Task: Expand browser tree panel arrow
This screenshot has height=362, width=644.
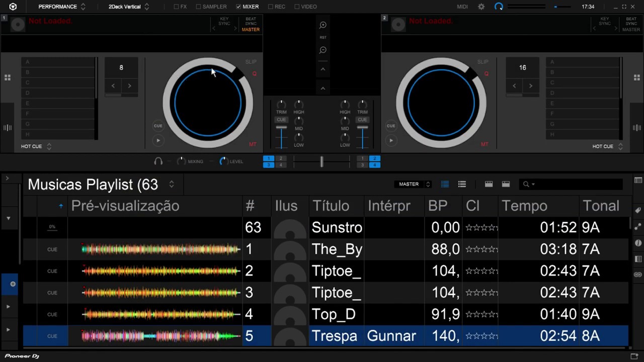Action: (x=7, y=178)
